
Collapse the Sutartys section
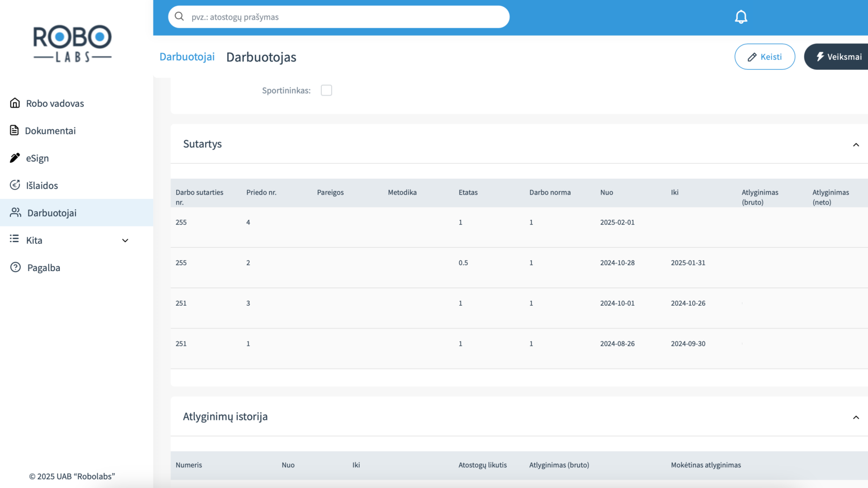point(856,145)
